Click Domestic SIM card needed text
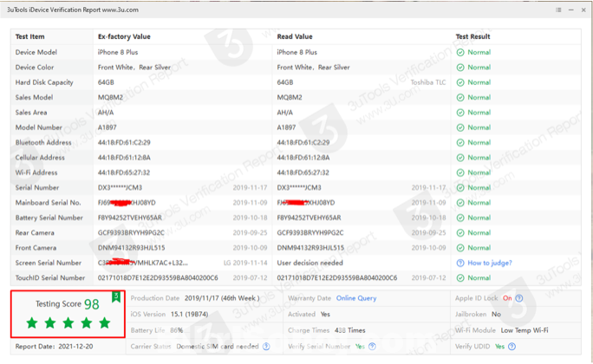Screen dimensions: 593x364 pyautogui.click(x=218, y=347)
